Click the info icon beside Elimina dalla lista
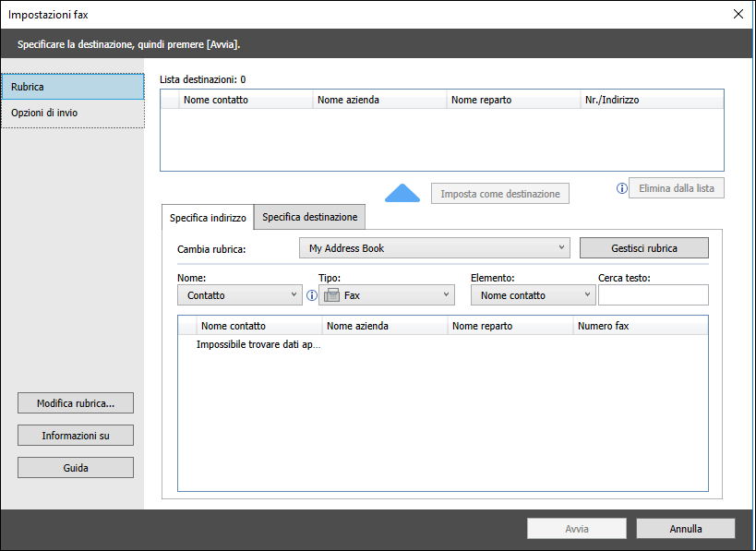The image size is (756, 551). [x=621, y=188]
